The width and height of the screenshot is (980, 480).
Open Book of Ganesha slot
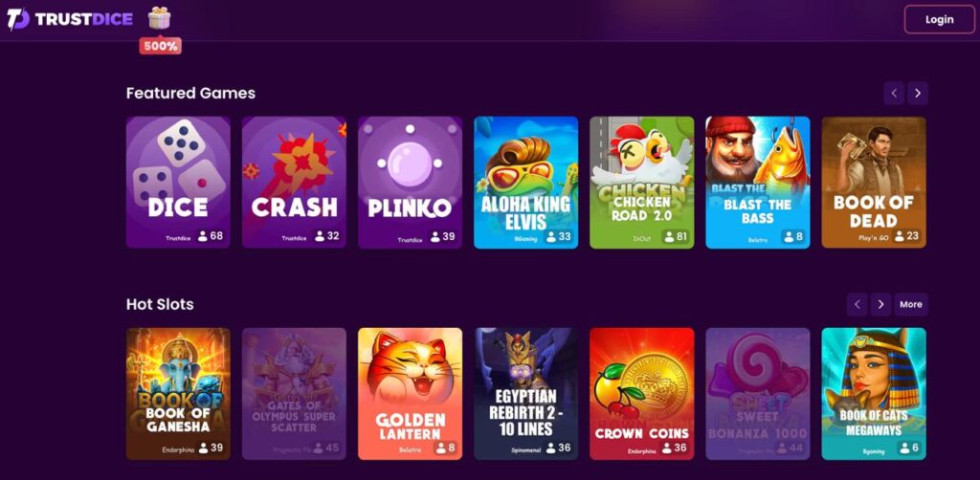point(178,394)
